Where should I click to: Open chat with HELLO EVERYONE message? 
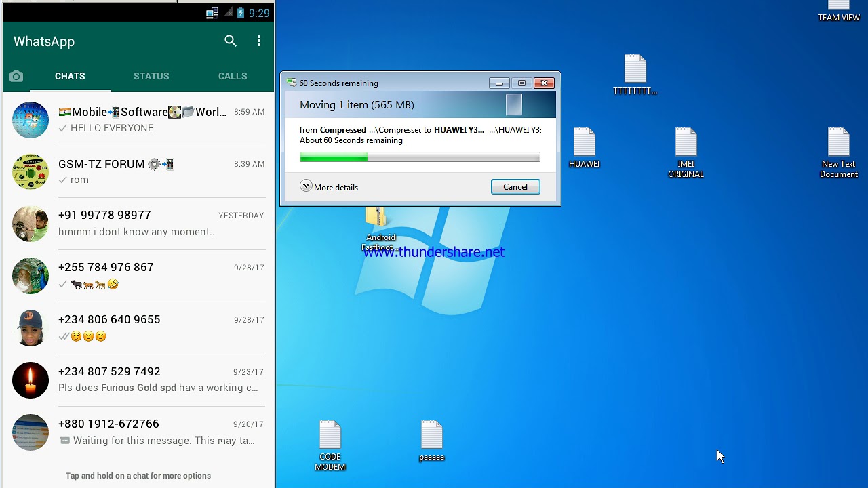pyautogui.click(x=138, y=120)
